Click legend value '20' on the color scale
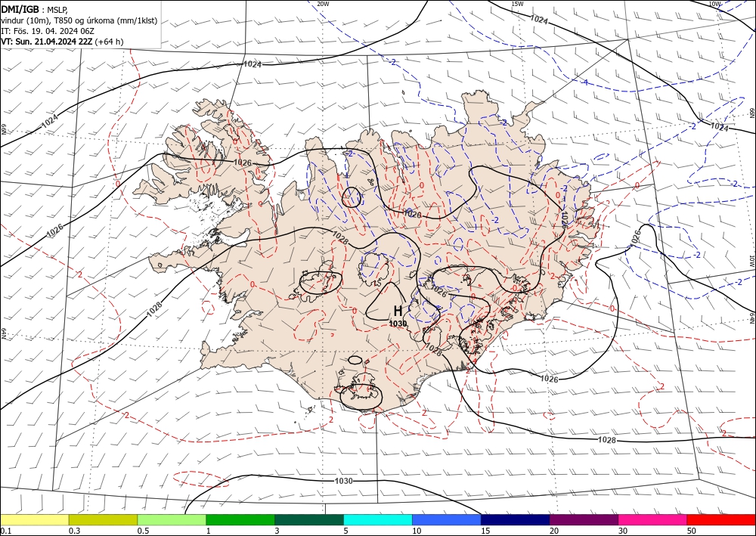Screen dimensions: 756x536 tap(554, 531)
